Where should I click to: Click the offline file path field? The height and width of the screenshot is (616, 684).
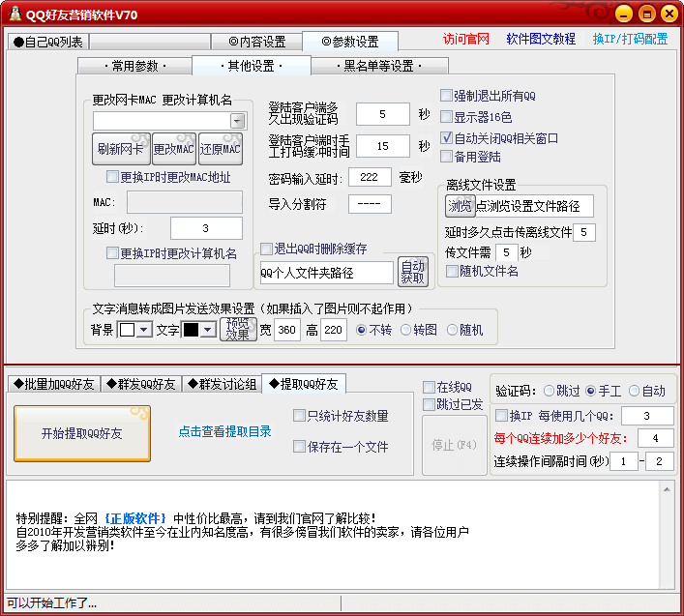(534, 206)
